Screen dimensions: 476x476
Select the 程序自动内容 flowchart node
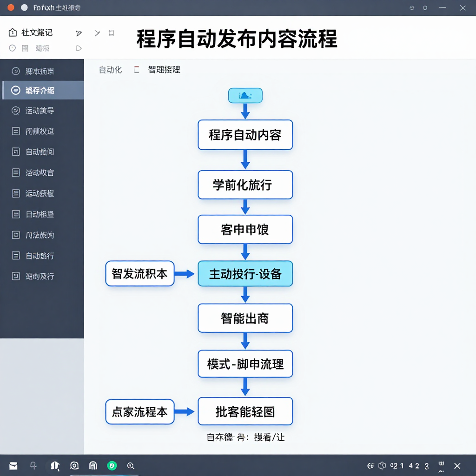[x=245, y=135]
